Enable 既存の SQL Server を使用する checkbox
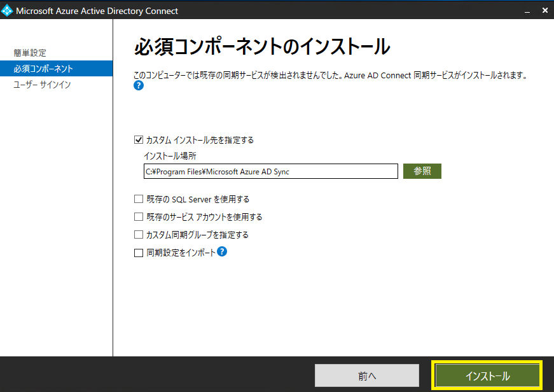Screen dimensions: 554x392 [x=139, y=199]
